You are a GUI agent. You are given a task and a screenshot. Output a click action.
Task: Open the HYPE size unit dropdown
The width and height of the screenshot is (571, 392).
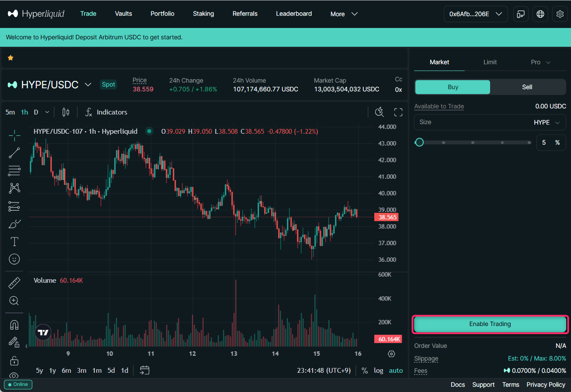point(547,122)
